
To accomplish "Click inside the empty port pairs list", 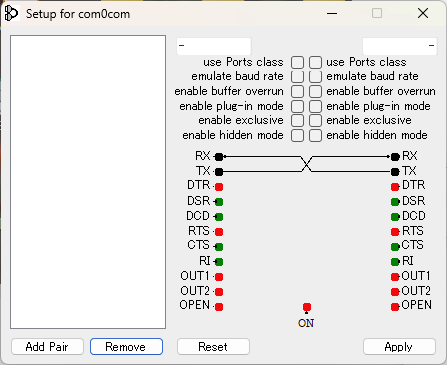I will point(88,182).
